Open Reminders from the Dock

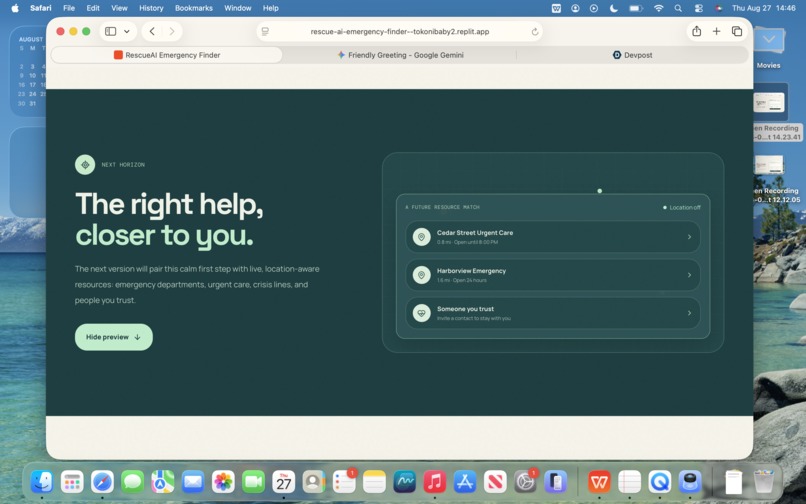344,482
